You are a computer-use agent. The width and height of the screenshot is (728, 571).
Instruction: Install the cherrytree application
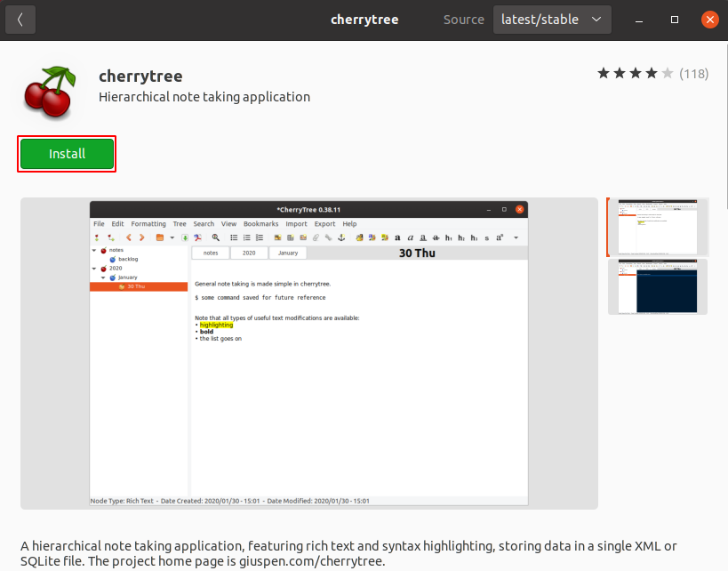point(67,154)
